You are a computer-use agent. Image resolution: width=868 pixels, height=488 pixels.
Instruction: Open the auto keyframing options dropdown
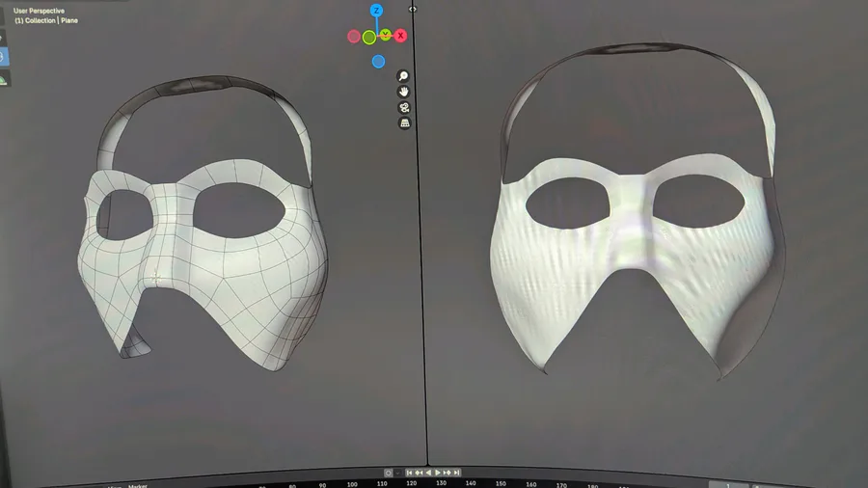(397, 474)
